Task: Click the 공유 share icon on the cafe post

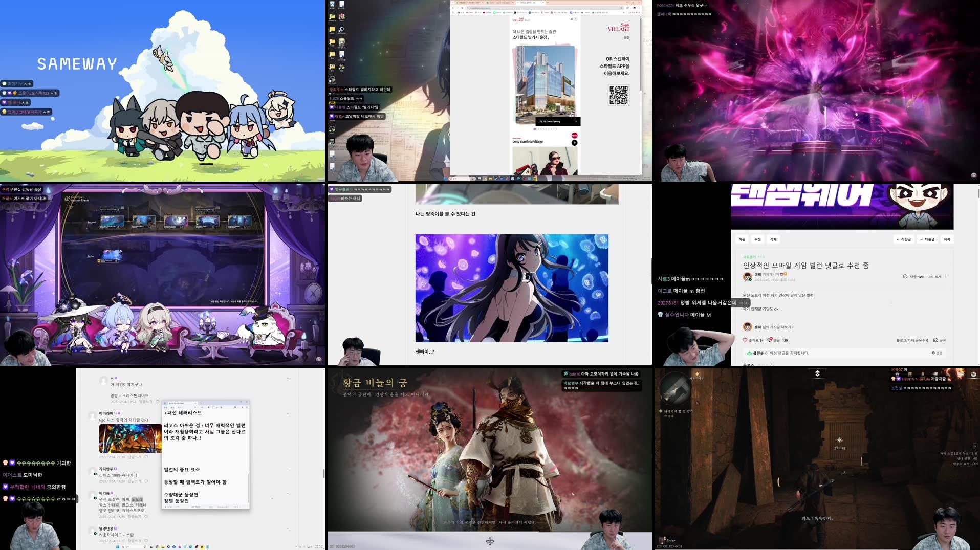Action: [935, 340]
